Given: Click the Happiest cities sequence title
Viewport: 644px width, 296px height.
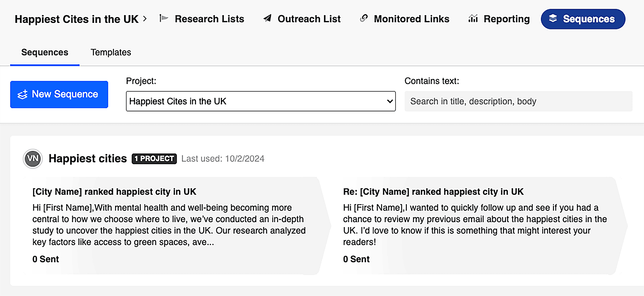Looking at the screenshot, I should click(x=87, y=158).
